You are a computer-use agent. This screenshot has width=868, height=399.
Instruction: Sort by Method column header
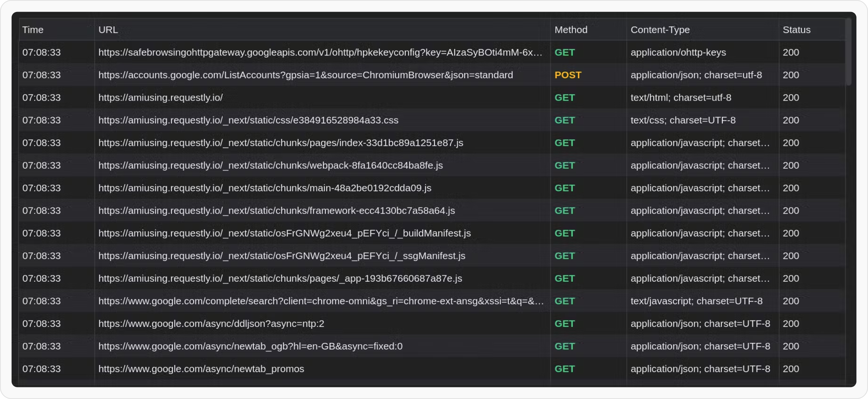tap(571, 30)
